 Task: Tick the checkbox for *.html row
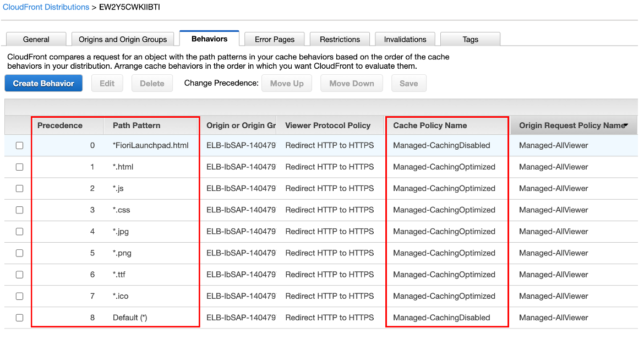coord(20,167)
